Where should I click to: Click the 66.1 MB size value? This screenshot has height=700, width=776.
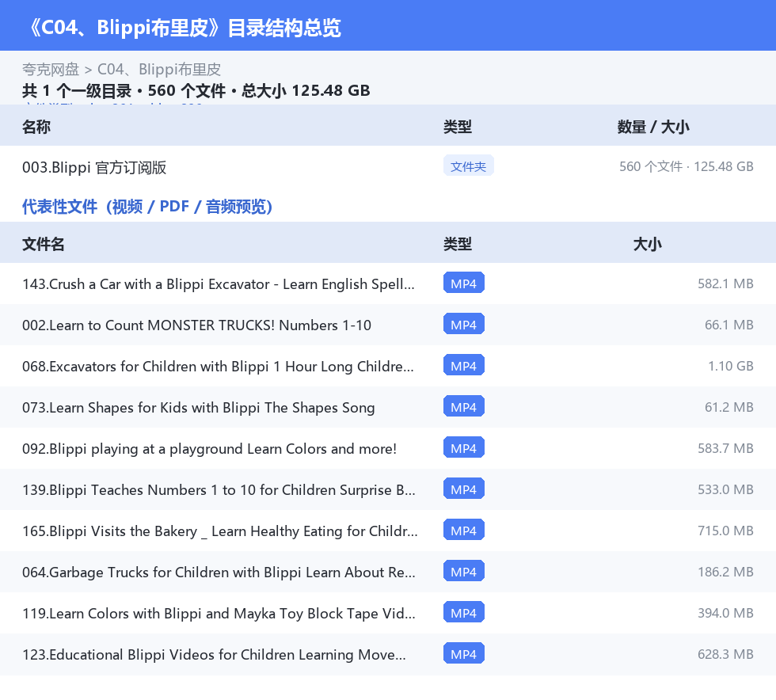[x=729, y=325]
